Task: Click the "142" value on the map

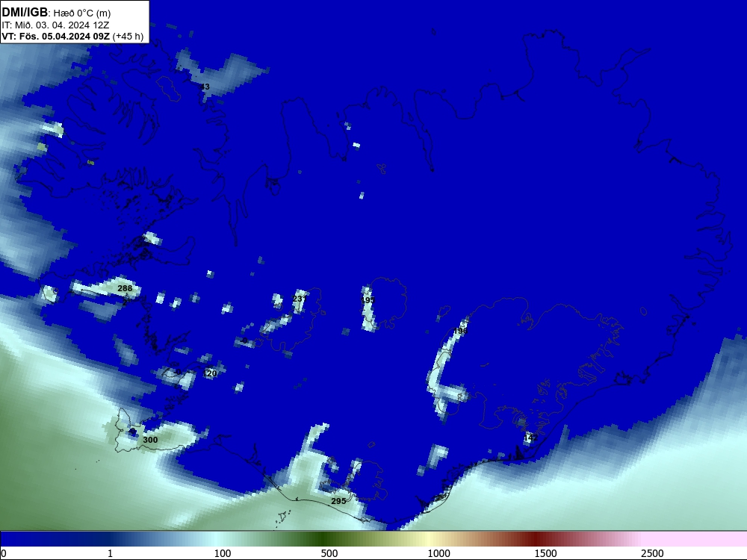Action: 530,438
